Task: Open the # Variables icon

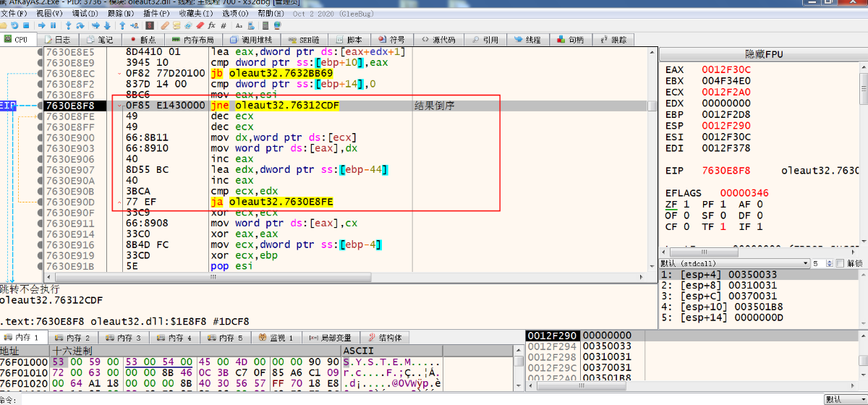Action: point(224,25)
